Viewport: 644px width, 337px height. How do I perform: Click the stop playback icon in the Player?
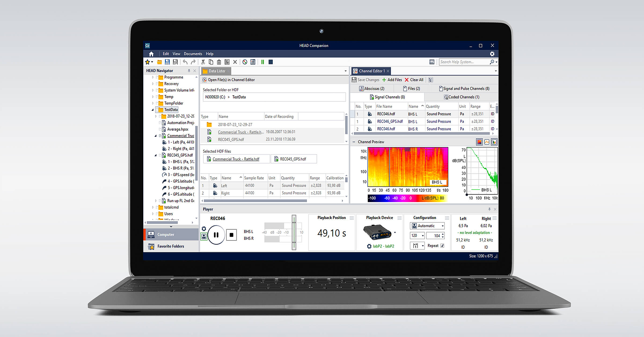pos(232,235)
